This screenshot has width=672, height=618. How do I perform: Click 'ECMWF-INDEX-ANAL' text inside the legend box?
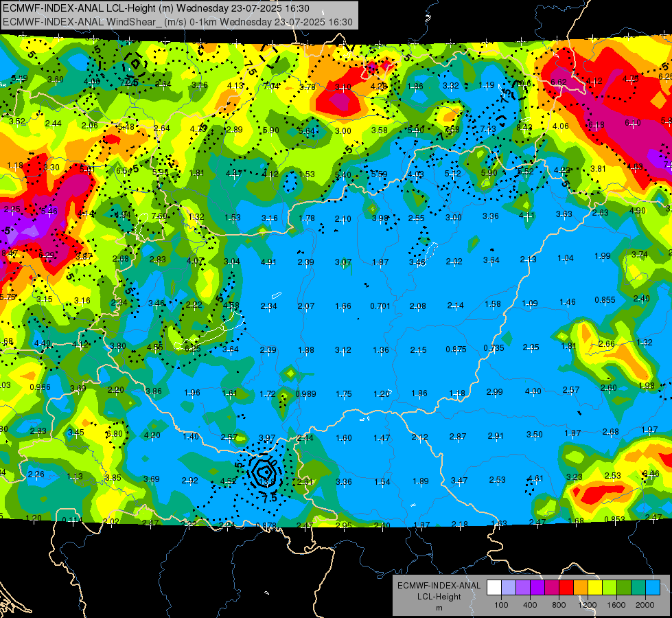coord(439,586)
